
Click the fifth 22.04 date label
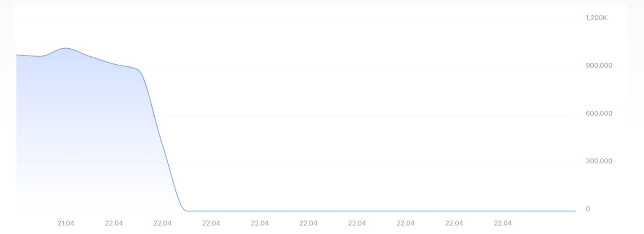(x=309, y=223)
